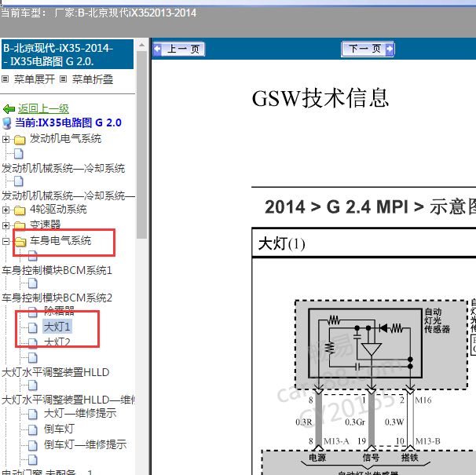This screenshot has width=476, height=475.
Task: Click the M16 connector label in diagram
Action: click(423, 400)
